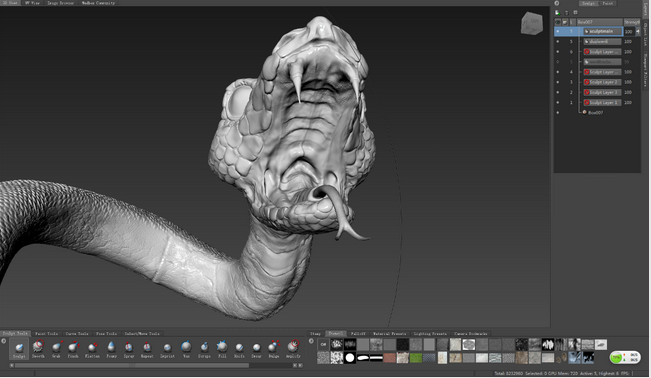Click the arrow beside sculptmain strength
Viewport: 651px width, 378px height.
click(638, 32)
